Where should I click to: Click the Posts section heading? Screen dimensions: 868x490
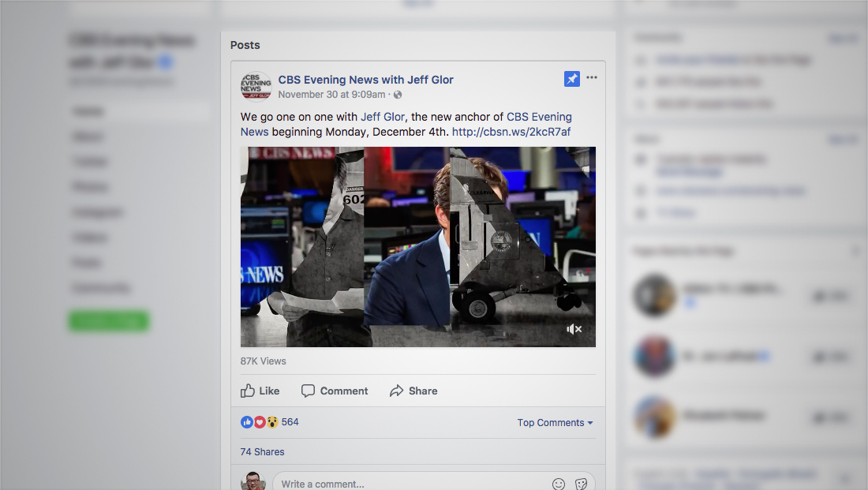245,45
